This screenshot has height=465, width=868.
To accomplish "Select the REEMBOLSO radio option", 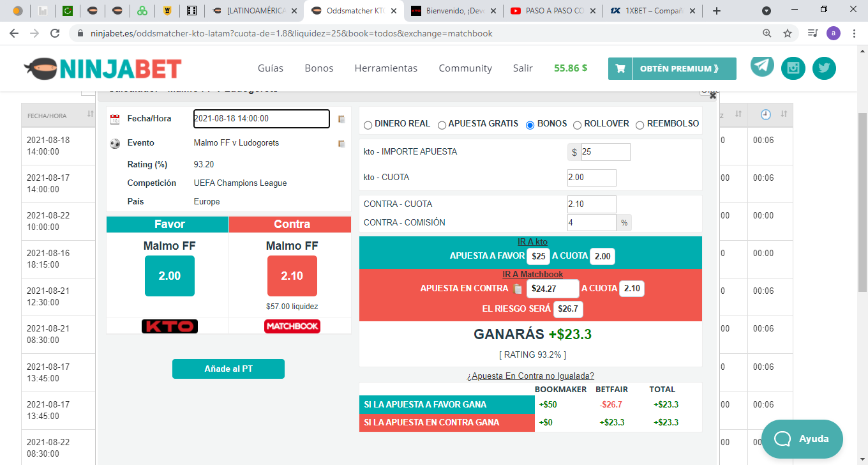I will [640, 125].
